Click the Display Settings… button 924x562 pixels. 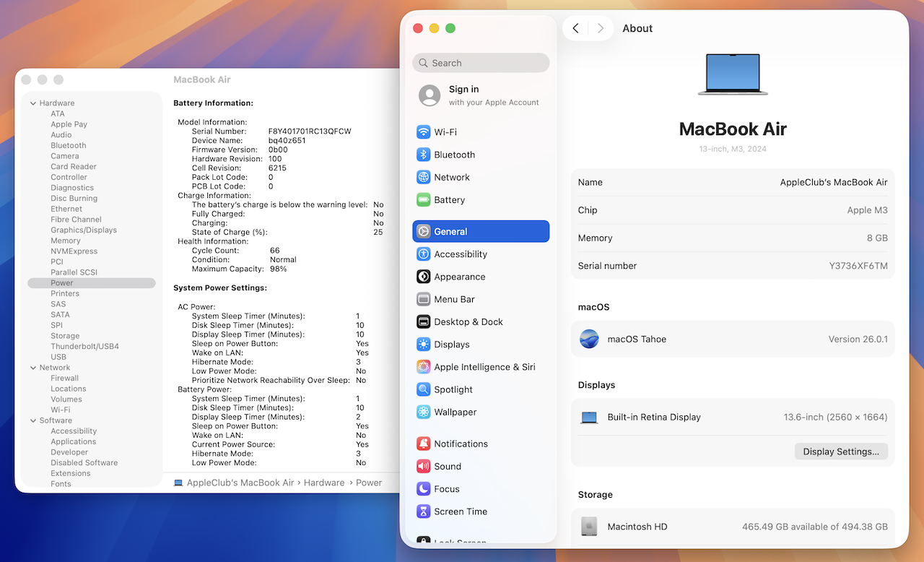coord(841,451)
